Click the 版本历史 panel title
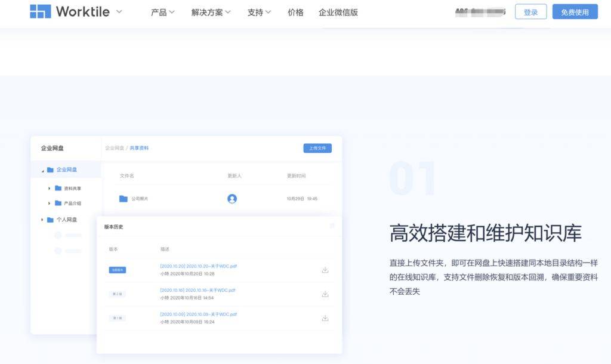 point(113,227)
